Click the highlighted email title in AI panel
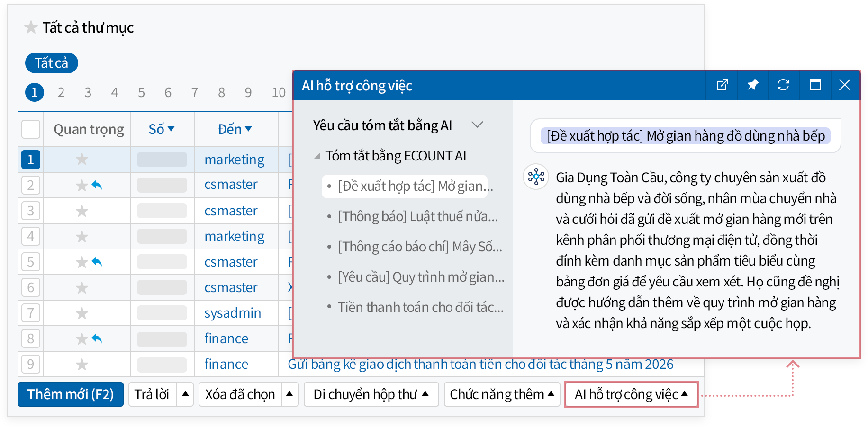The height and width of the screenshot is (427, 868). [x=686, y=136]
